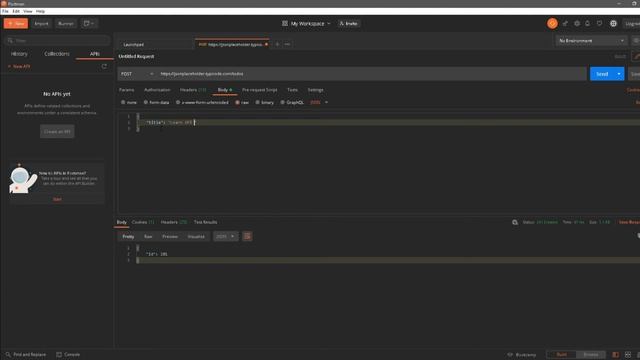This screenshot has height=360, width=640.
Task: Select the x-www-form-urlencoded radio button
Action: (178, 102)
